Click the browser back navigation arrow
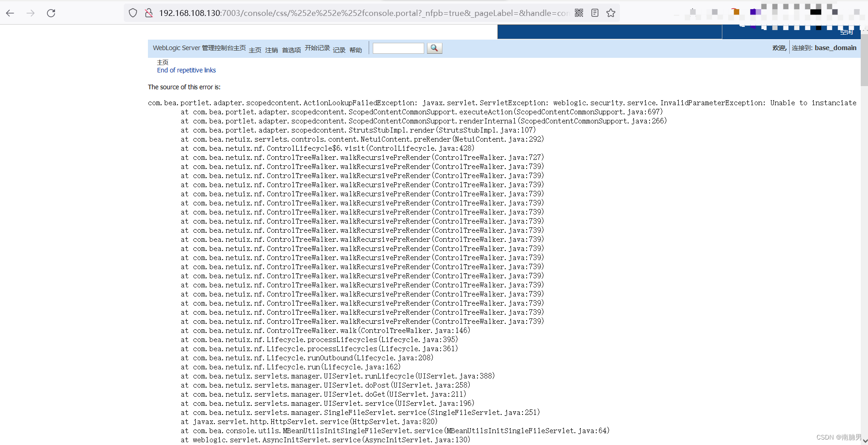This screenshot has width=868, height=445. click(10, 13)
